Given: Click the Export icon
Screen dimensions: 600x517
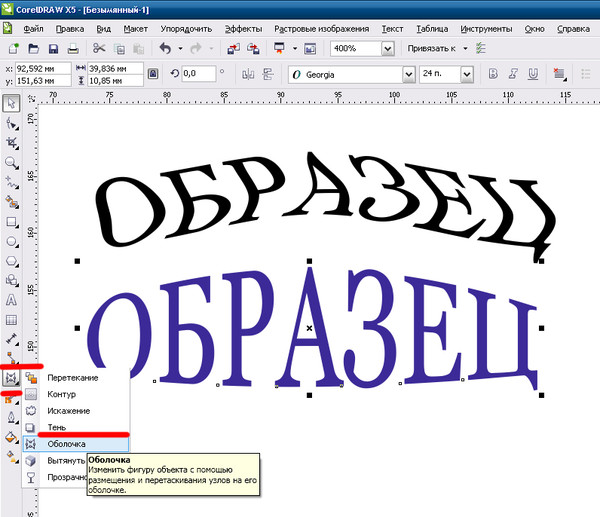Looking at the screenshot, I should click(253, 49).
